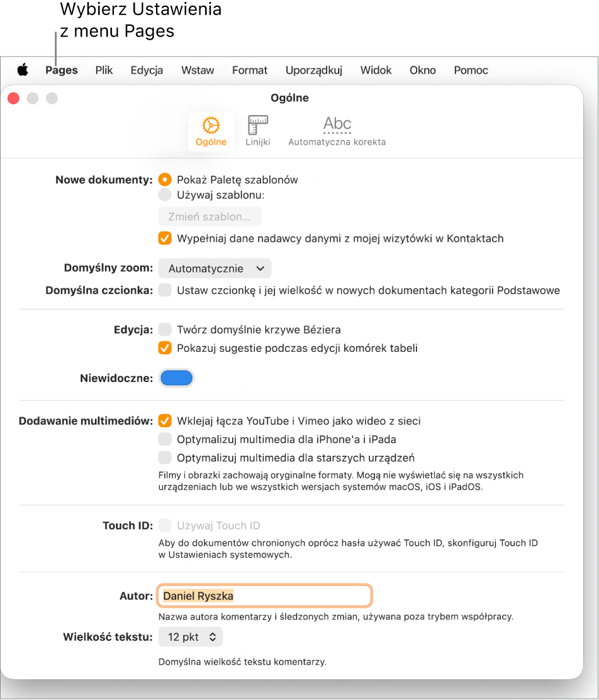Uncheck Wypełniaj dane nadawcy checkbox
The image size is (599, 700).
165,239
